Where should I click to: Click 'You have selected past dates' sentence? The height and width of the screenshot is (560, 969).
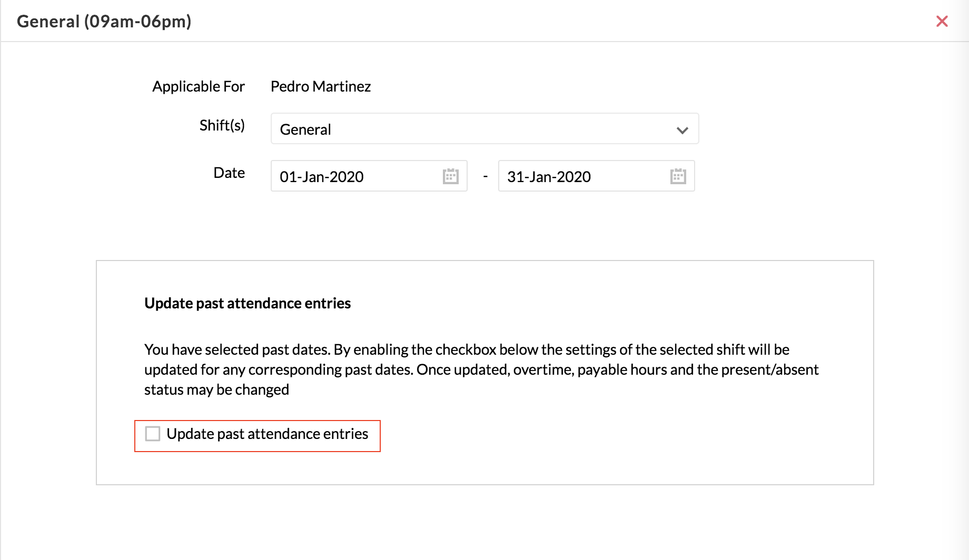(x=237, y=349)
